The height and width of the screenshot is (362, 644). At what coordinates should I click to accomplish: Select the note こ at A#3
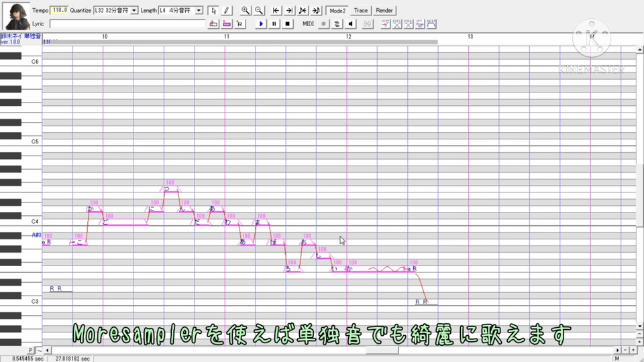point(80,243)
